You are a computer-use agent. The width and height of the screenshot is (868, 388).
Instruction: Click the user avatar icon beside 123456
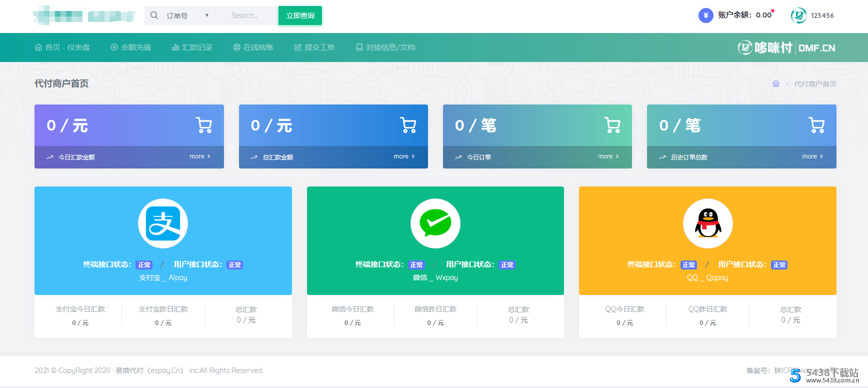click(798, 15)
